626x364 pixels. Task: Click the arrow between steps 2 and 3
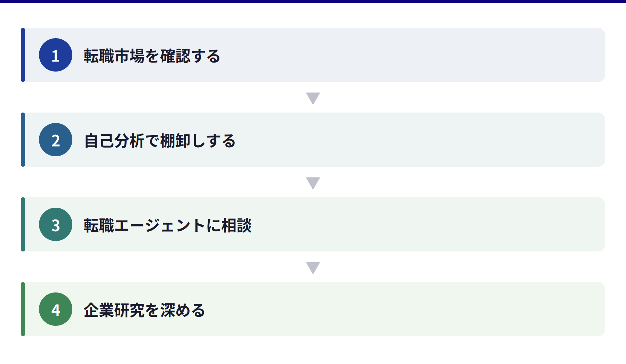tap(313, 183)
